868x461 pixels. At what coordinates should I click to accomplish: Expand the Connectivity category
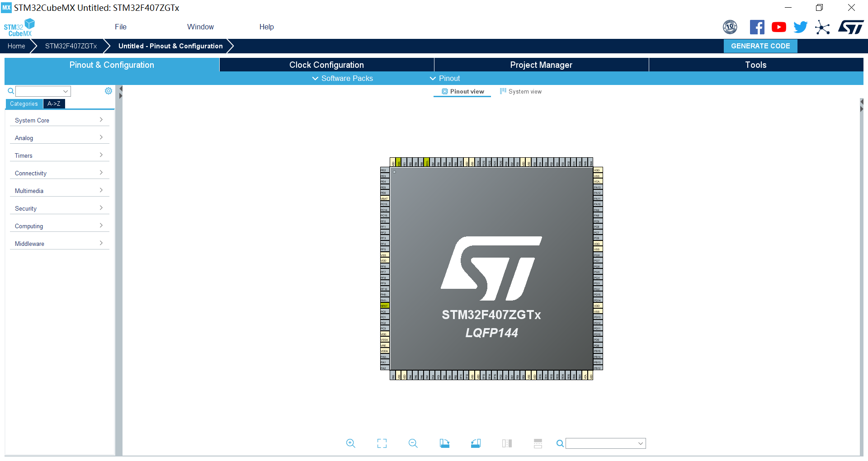click(59, 173)
